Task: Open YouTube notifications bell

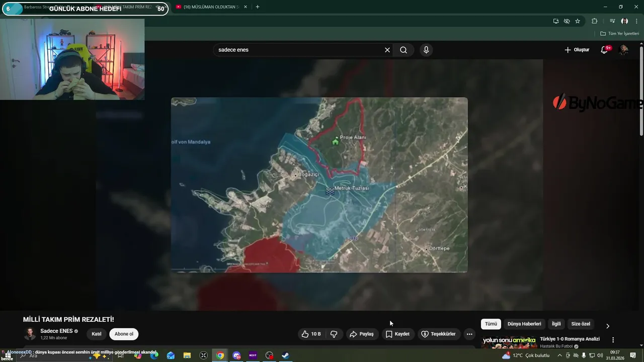Action: pyautogui.click(x=604, y=50)
